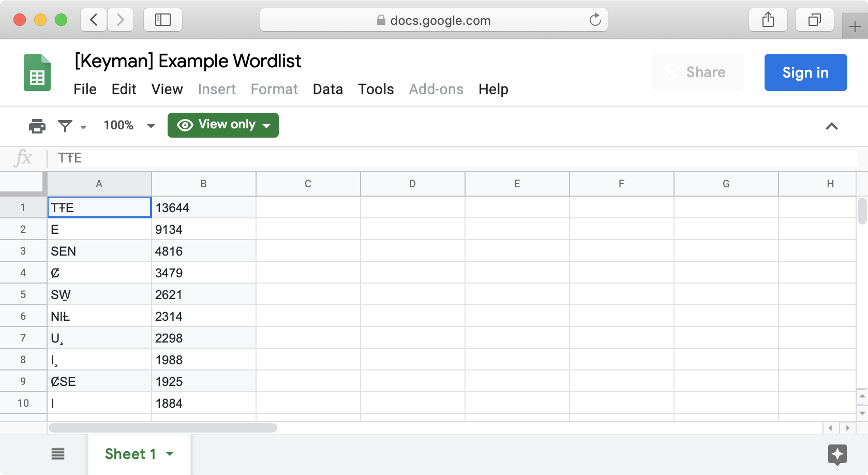Open the 100% zoom dropdown
Viewport: 868px width, 475px height.
pos(129,125)
